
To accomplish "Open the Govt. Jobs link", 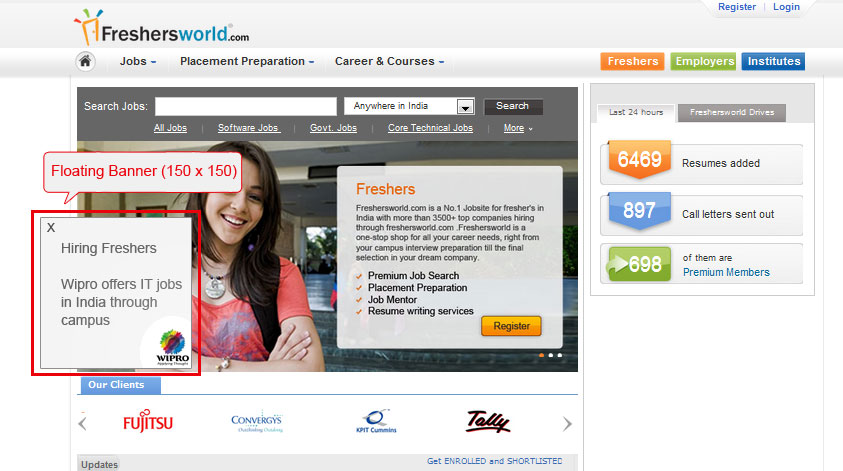I will (x=333, y=128).
